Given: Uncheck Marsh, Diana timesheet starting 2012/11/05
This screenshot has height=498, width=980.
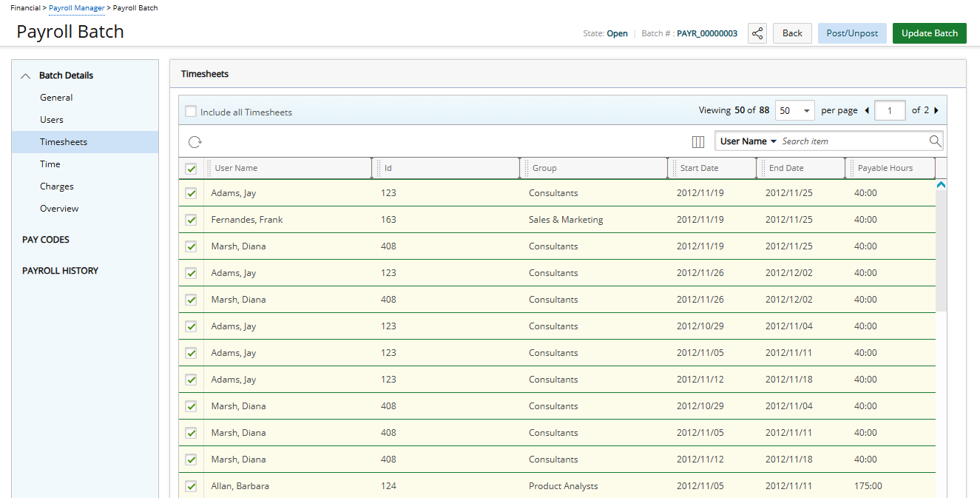Looking at the screenshot, I should [191, 433].
